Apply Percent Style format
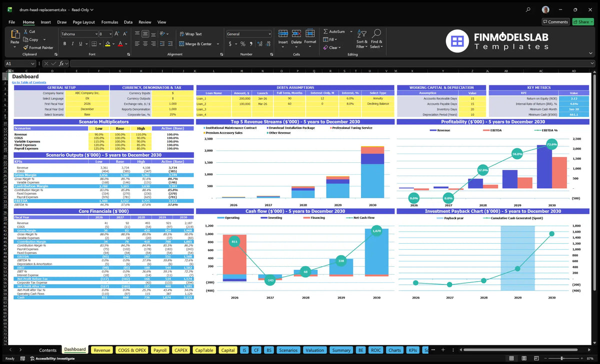The width and height of the screenshot is (600, 364). [x=243, y=44]
